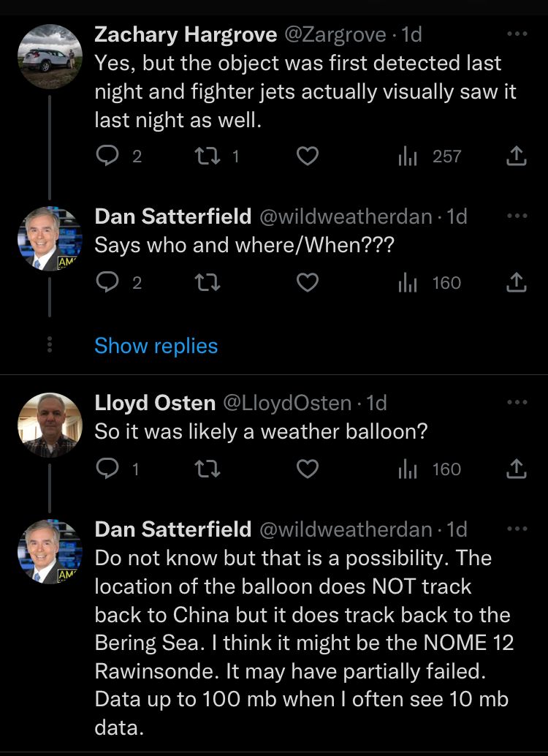The image size is (548, 756).
Task: Like the "Says who and where/When???" tweet
Action: 308,282
